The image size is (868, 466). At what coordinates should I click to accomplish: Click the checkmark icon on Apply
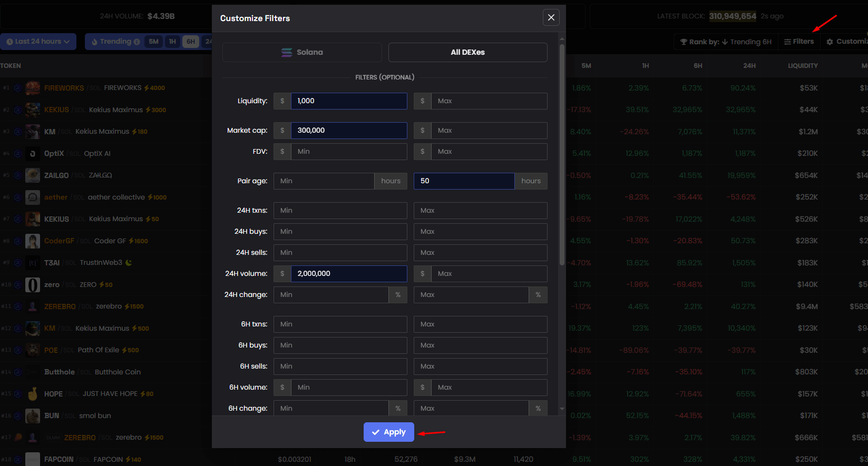click(x=376, y=432)
